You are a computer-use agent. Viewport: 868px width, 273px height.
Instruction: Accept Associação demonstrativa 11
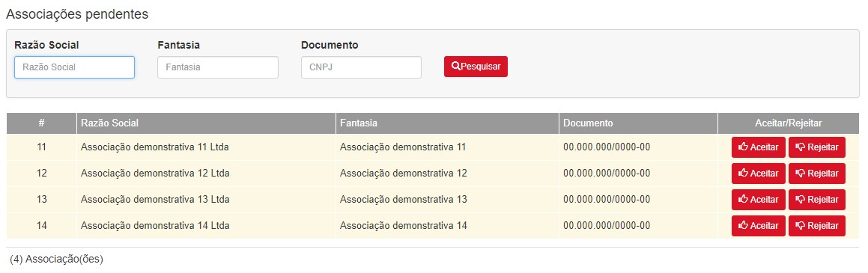[759, 147]
